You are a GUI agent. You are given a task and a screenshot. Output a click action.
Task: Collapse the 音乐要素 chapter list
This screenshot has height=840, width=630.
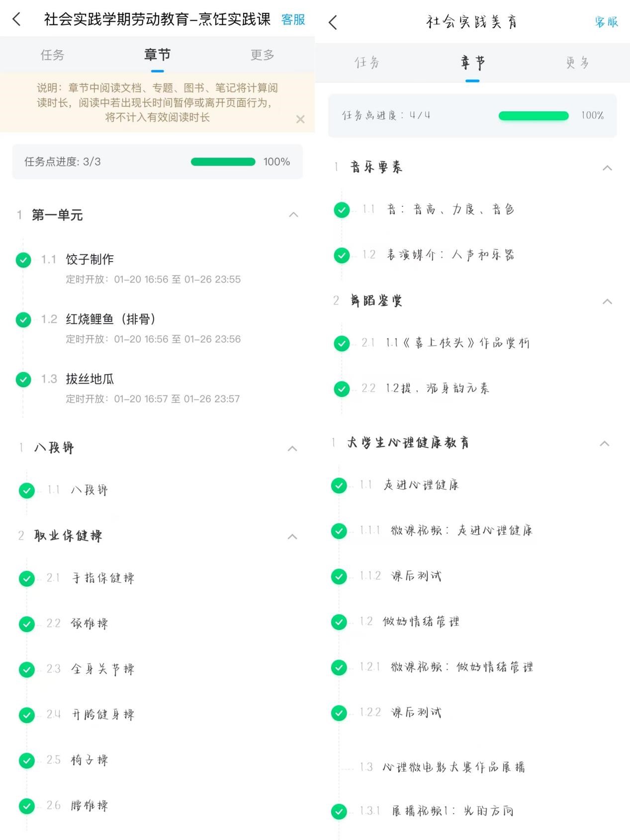point(607,168)
